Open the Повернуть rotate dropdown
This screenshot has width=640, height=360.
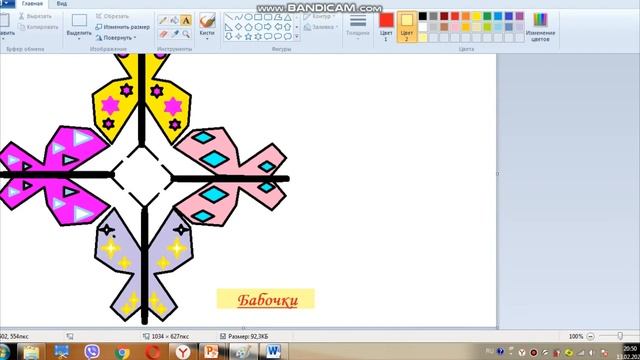[x=116, y=38]
